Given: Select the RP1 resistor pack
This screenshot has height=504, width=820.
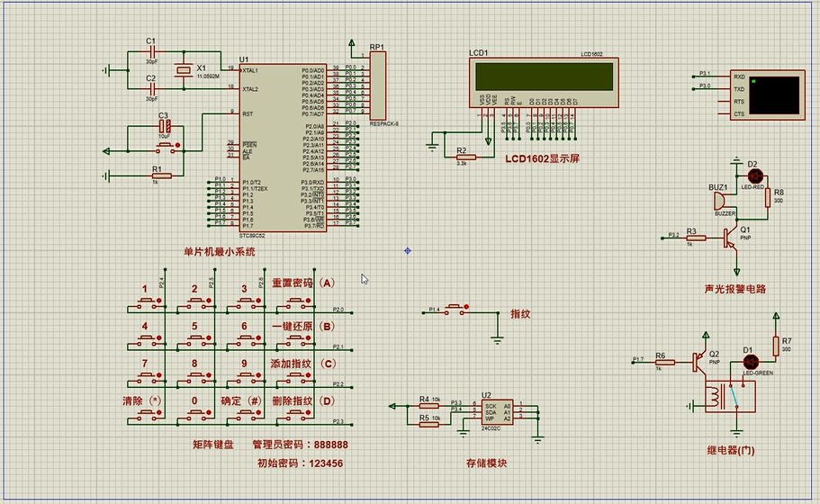Looking at the screenshot, I should pos(378,88).
